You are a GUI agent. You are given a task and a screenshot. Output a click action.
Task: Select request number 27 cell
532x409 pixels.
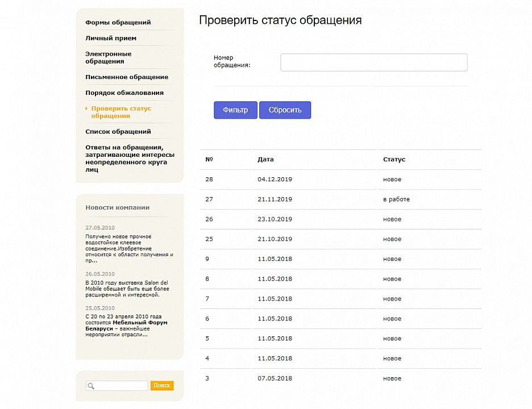click(x=209, y=199)
